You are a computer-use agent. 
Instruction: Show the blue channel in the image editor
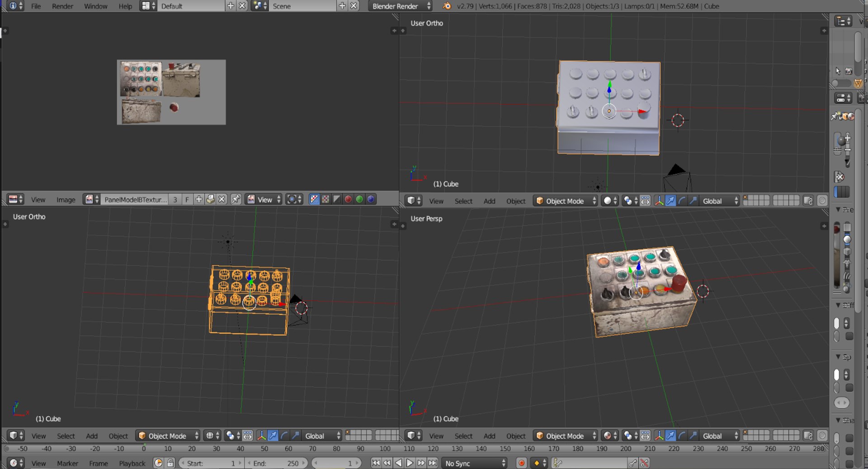tap(371, 199)
